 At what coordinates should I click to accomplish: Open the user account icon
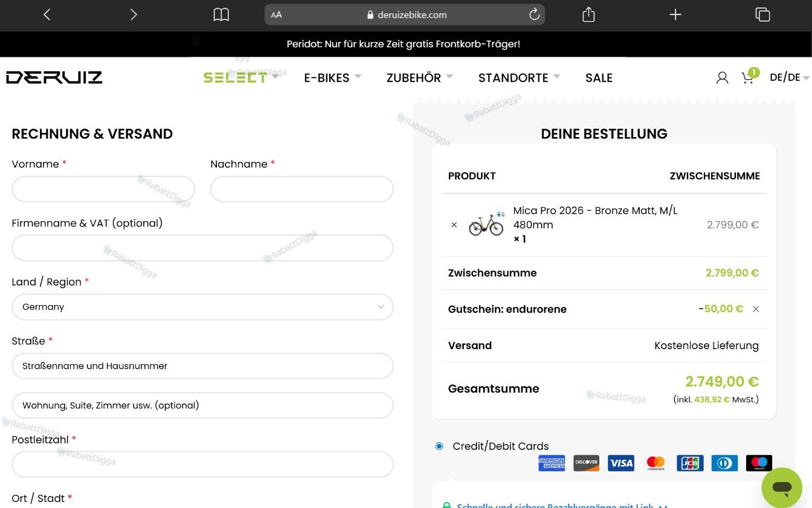point(722,77)
